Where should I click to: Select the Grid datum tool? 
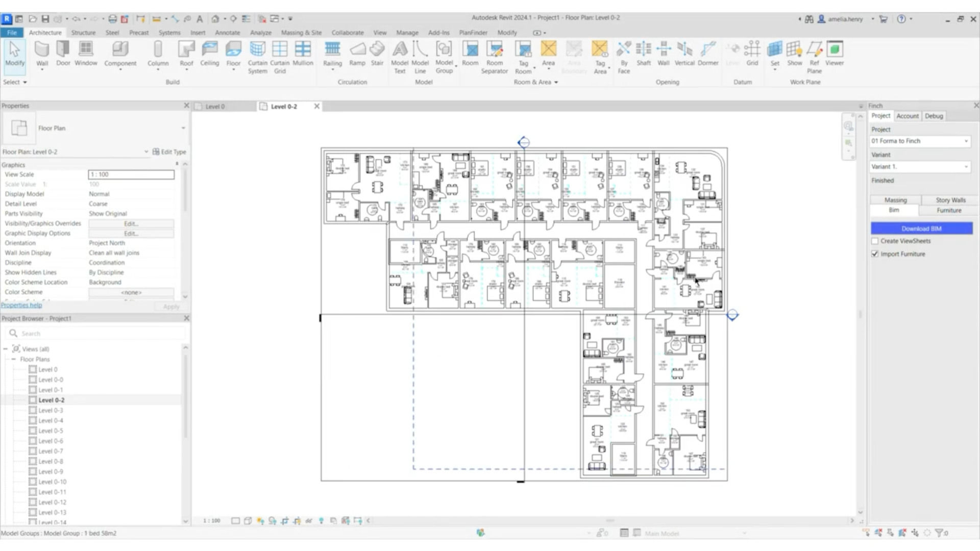752,54
